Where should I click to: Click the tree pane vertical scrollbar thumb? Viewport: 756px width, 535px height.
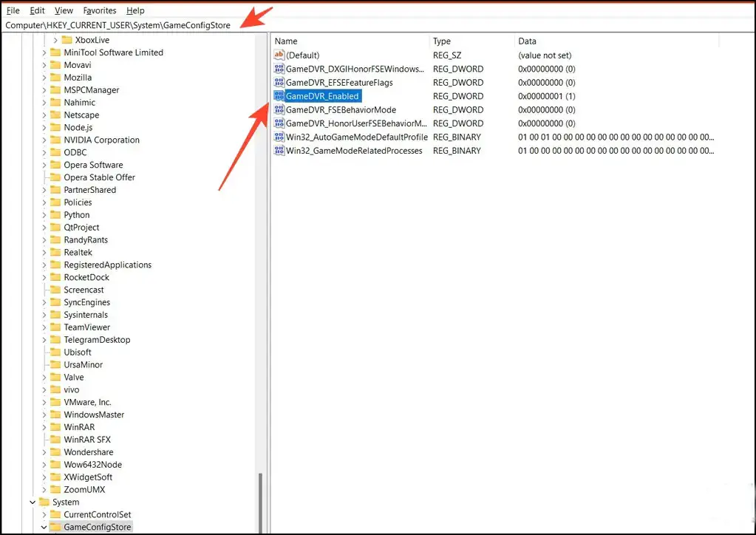260,502
